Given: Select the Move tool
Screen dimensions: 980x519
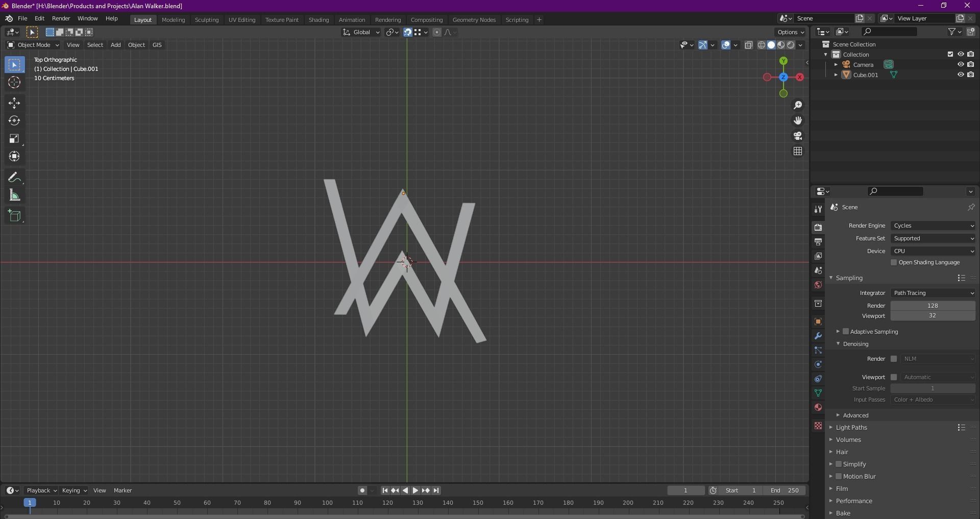Looking at the screenshot, I should (14, 103).
